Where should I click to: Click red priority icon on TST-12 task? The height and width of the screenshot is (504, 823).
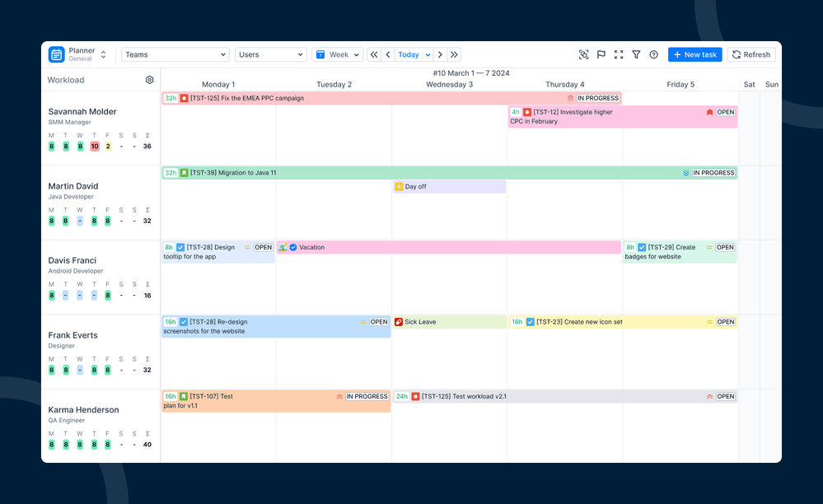(709, 112)
